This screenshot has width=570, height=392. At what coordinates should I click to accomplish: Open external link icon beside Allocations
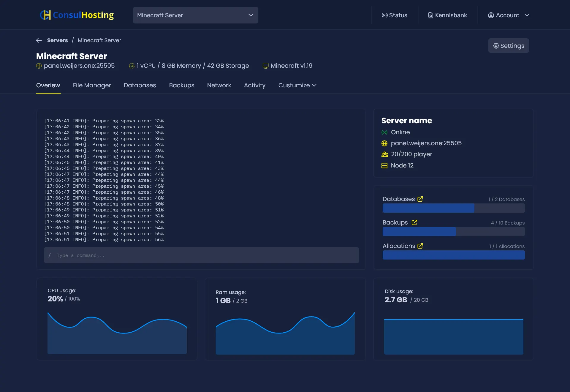420,246
